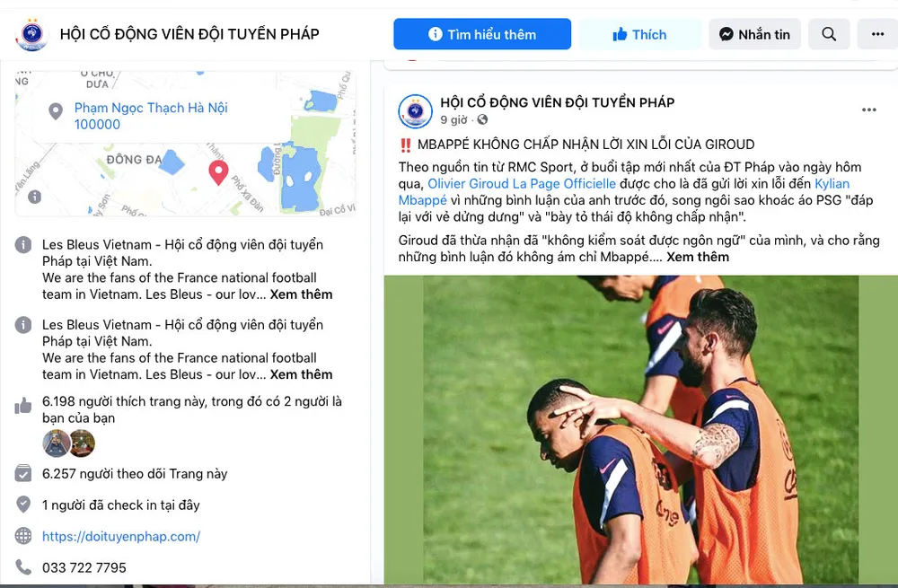This screenshot has width=898, height=588.
Task: Open the header three-dots more menu
Action: 877,34
